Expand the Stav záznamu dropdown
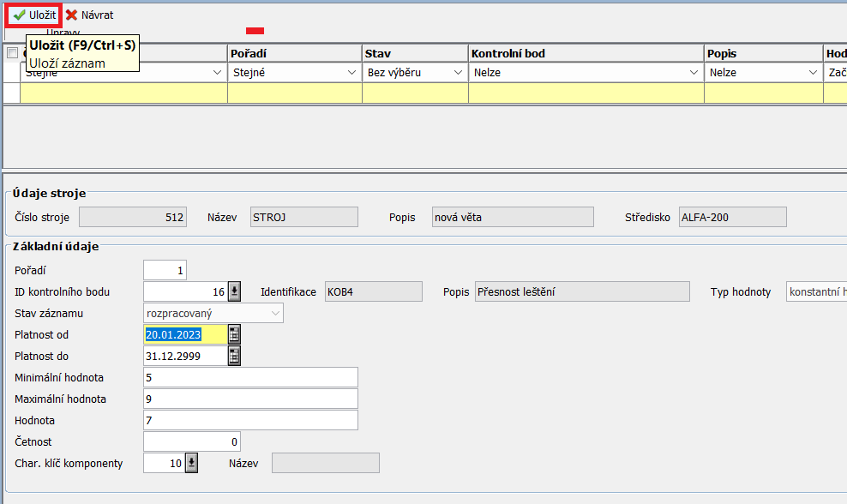Viewport: 847px width, 504px height. (275, 314)
